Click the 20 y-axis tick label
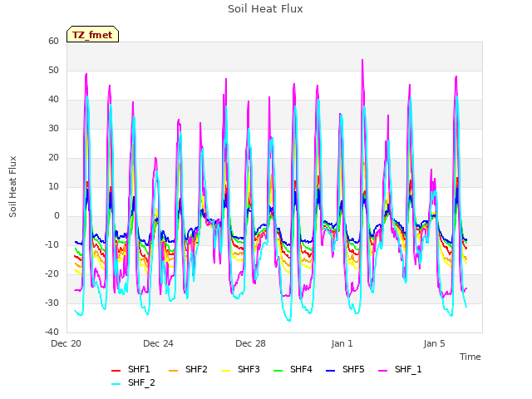Screen dimensions: 532x399 pyautogui.click(x=53, y=158)
